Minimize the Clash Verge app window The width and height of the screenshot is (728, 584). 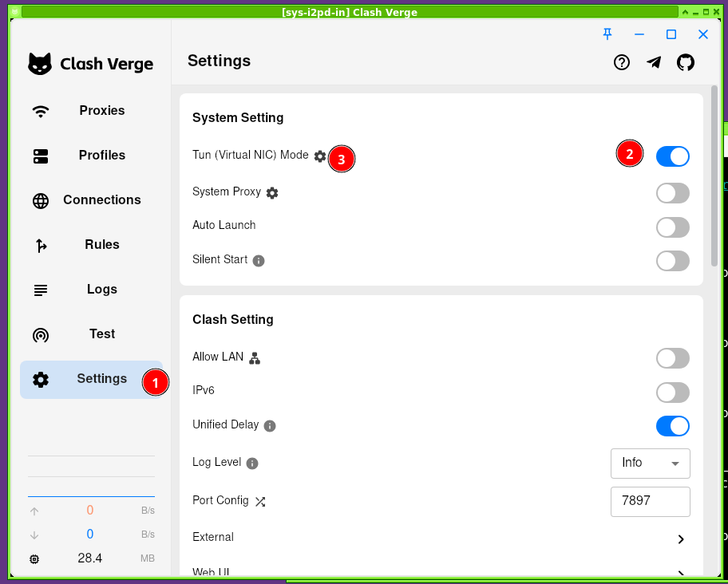[639, 34]
